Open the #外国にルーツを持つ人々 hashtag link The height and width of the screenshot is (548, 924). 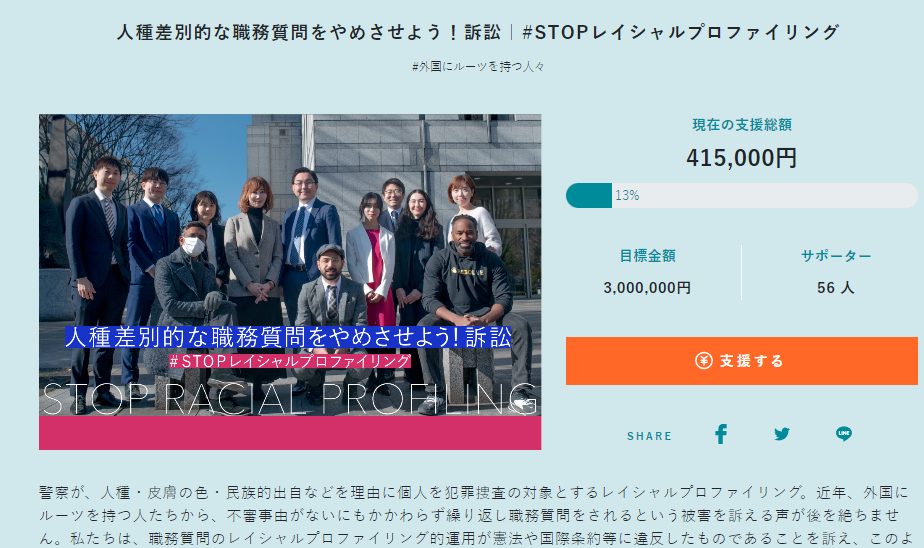click(x=478, y=67)
